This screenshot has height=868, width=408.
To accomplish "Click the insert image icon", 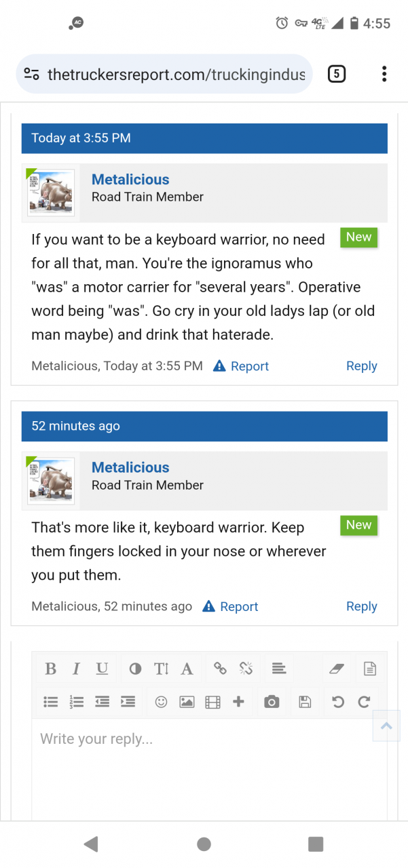I will (x=187, y=702).
